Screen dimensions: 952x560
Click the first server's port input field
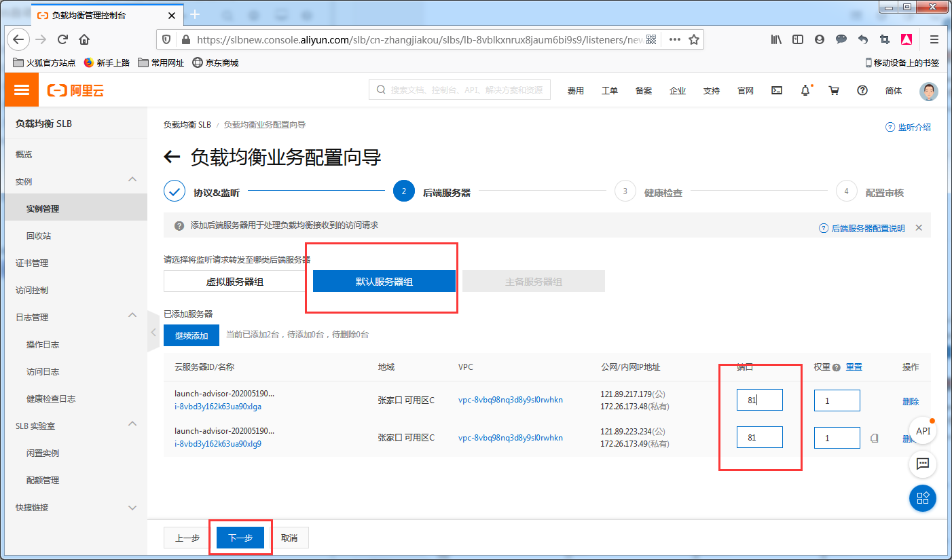(759, 400)
